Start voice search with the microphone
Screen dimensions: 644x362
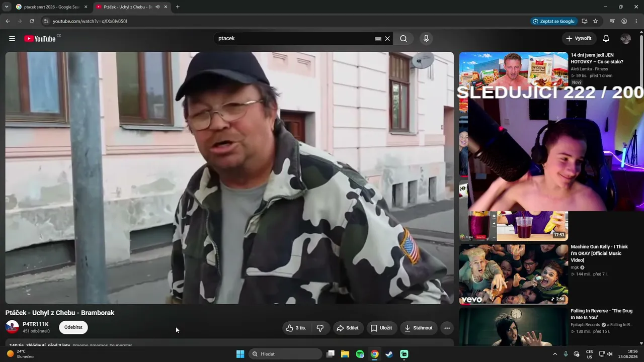click(426, 39)
